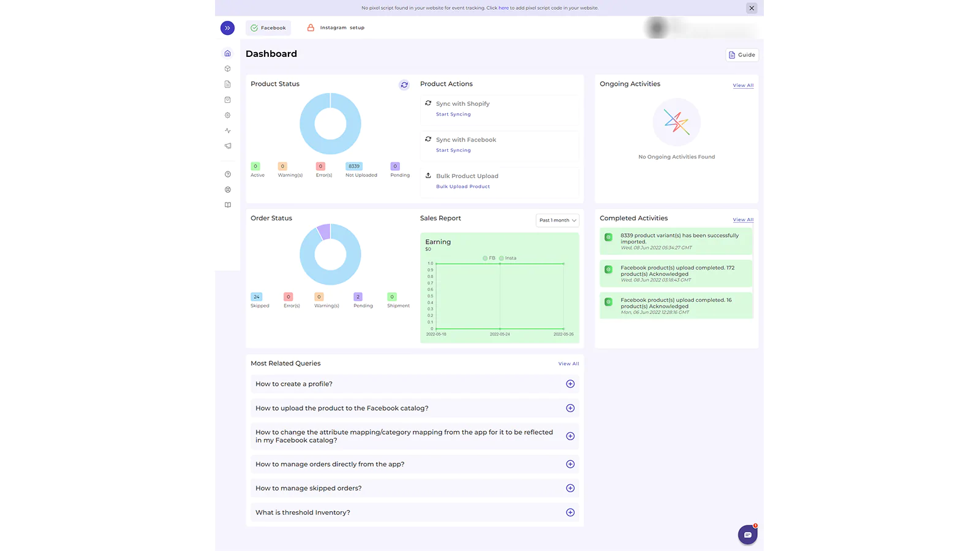Switch to the Facebook tab
Viewport: 980px width, 551px height.
click(x=268, y=28)
